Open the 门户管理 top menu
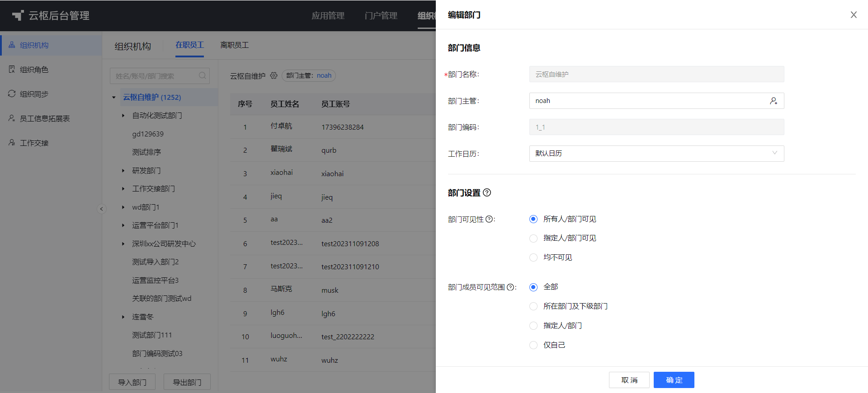The height and width of the screenshot is (393, 868). [x=381, y=16]
